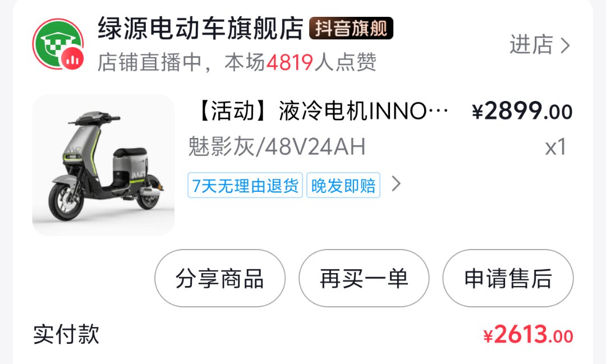Click the 再买一单 button

[364, 278]
